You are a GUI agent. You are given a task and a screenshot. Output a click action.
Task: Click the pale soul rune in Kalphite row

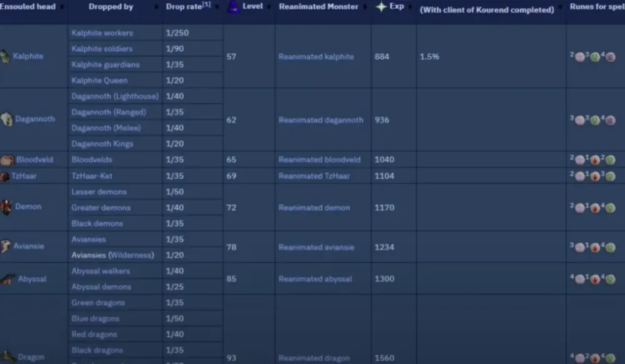click(580, 57)
